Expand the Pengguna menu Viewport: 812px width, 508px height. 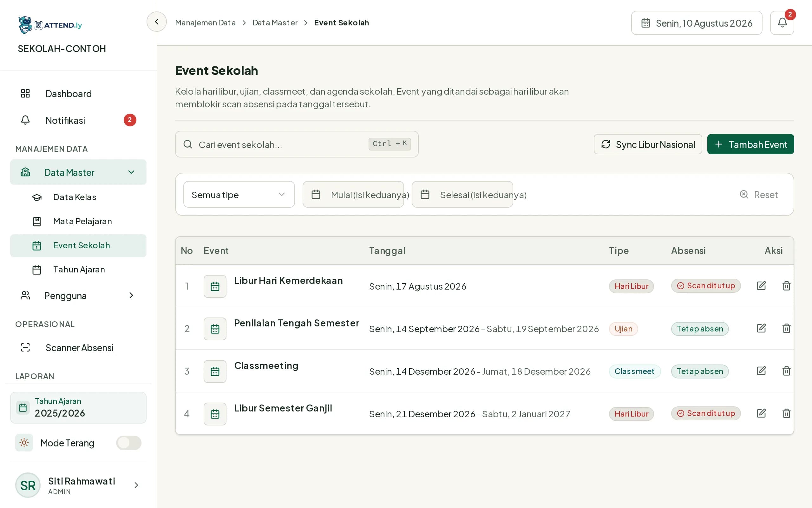click(78, 296)
